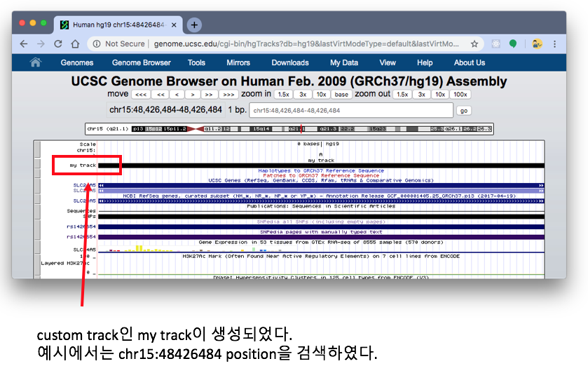Open the Chrome three-dot menu
The width and height of the screenshot is (588, 373).
click(x=554, y=44)
